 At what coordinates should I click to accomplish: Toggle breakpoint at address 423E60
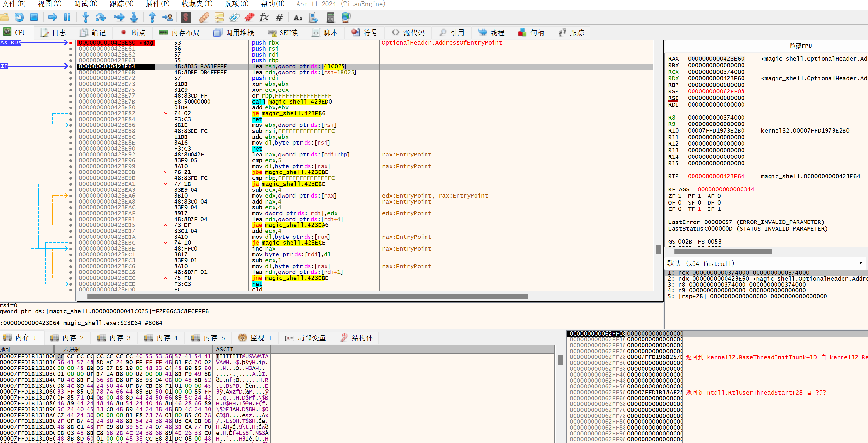pos(70,43)
